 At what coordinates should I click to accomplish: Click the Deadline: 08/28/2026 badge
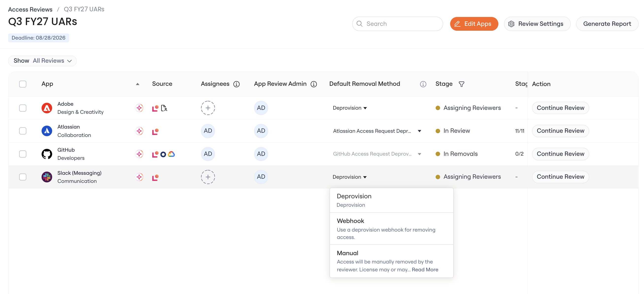[39, 38]
